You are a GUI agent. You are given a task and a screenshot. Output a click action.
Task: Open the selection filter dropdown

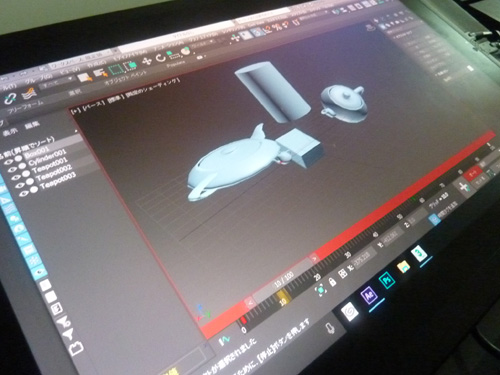[x=56, y=83]
